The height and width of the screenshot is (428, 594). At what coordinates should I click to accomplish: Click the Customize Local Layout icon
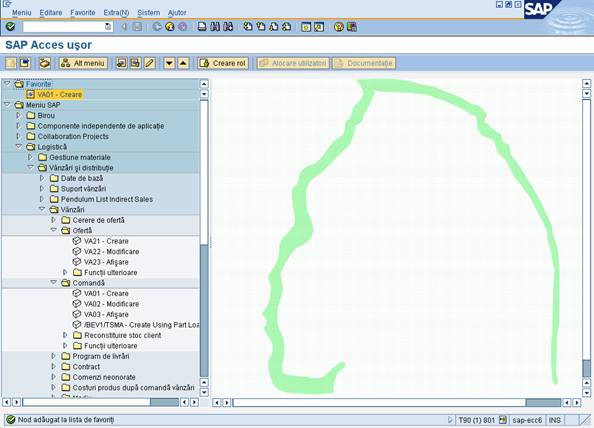pyautogui.click(x=352, y=27)
